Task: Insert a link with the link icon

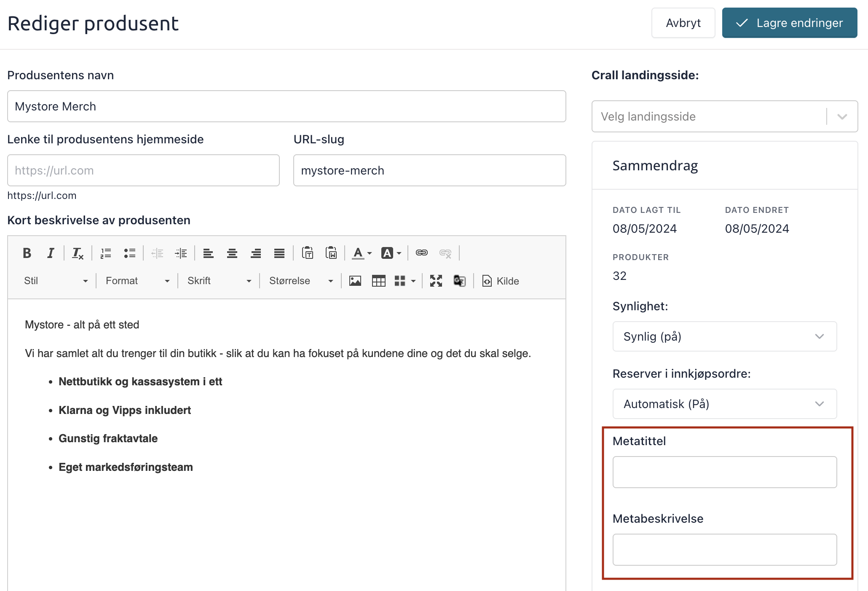Action: pyautogui.click(x=422, y=253)
